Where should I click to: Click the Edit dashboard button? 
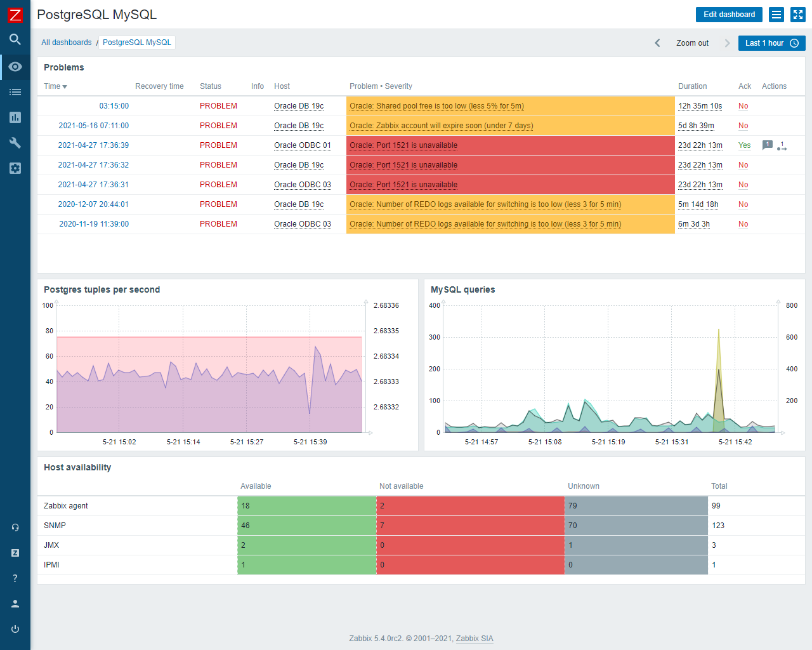(x=729, y=14)
